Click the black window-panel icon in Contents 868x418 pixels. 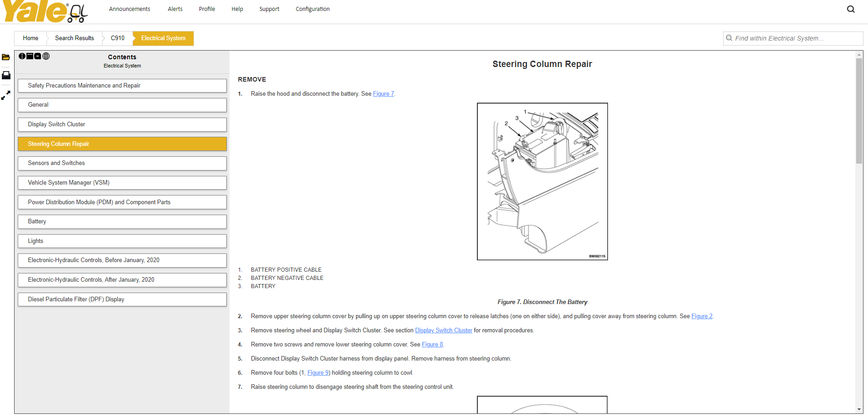point(30,56)
